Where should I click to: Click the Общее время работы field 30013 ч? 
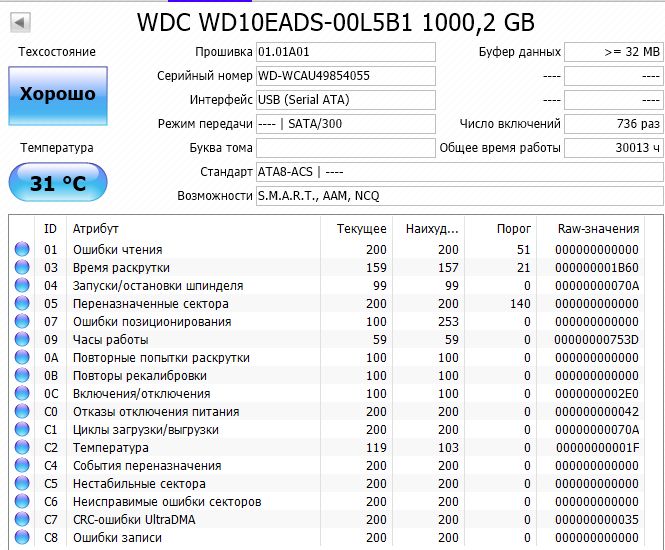(x=614, y=148)
